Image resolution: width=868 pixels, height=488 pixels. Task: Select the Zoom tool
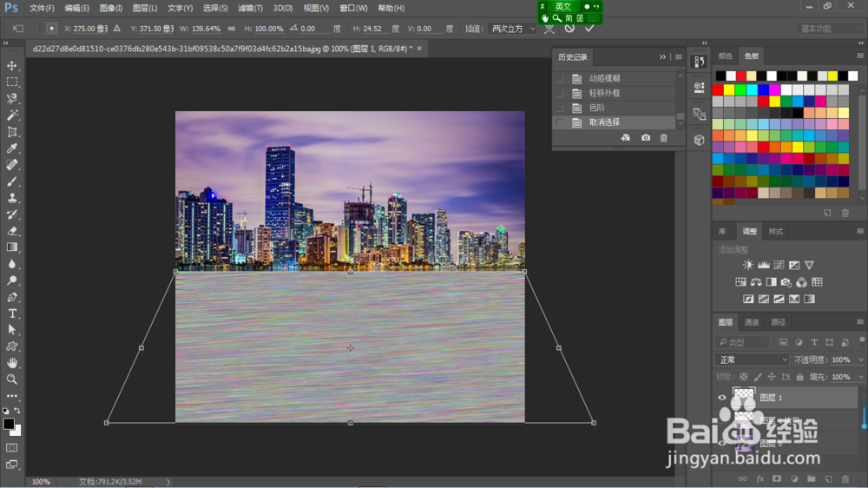point(11,379)
